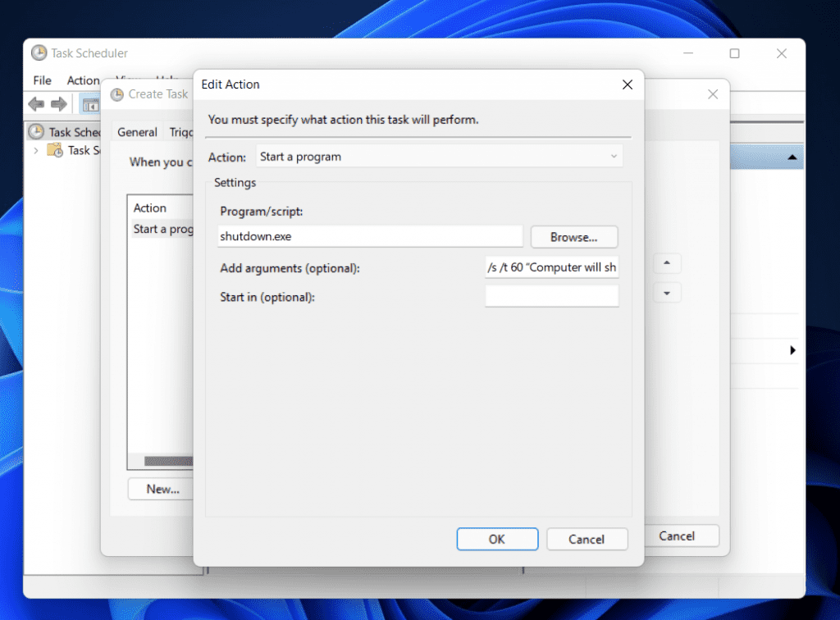Screen dimensions: 840x620
Task: Expand Task Scheduler Library in the tree
Action: (x=37, y=150)
